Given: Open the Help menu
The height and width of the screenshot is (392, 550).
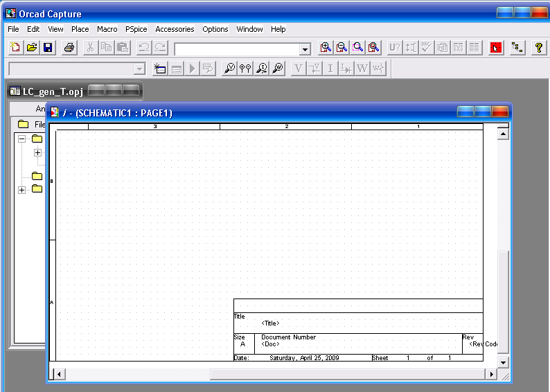Looking at the screenshot, I should 278,29.
